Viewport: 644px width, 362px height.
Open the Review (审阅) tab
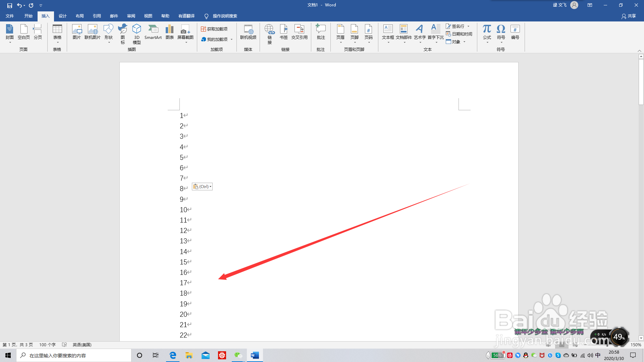coord(131,16)
